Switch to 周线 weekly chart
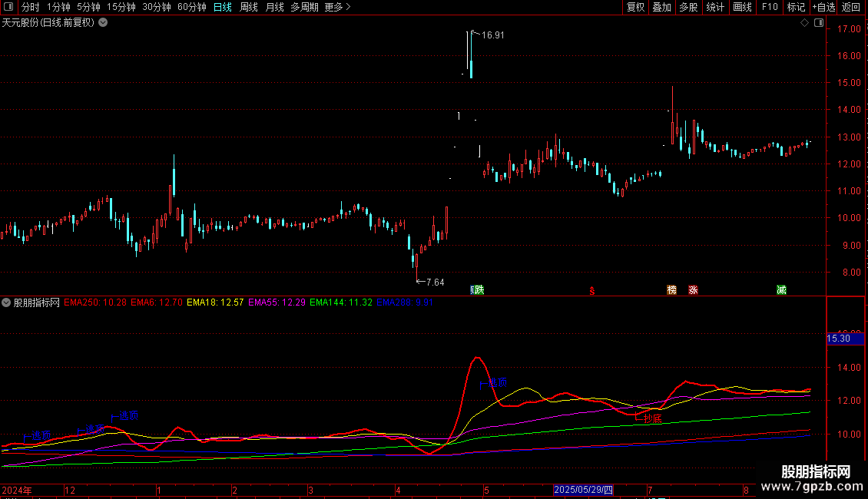868x499 pixels. [249, 7]
